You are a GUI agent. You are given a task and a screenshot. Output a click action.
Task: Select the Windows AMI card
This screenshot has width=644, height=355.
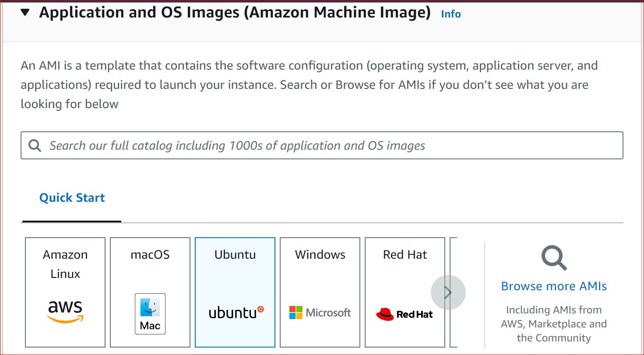pyautogui.click(x=319, y=292)
